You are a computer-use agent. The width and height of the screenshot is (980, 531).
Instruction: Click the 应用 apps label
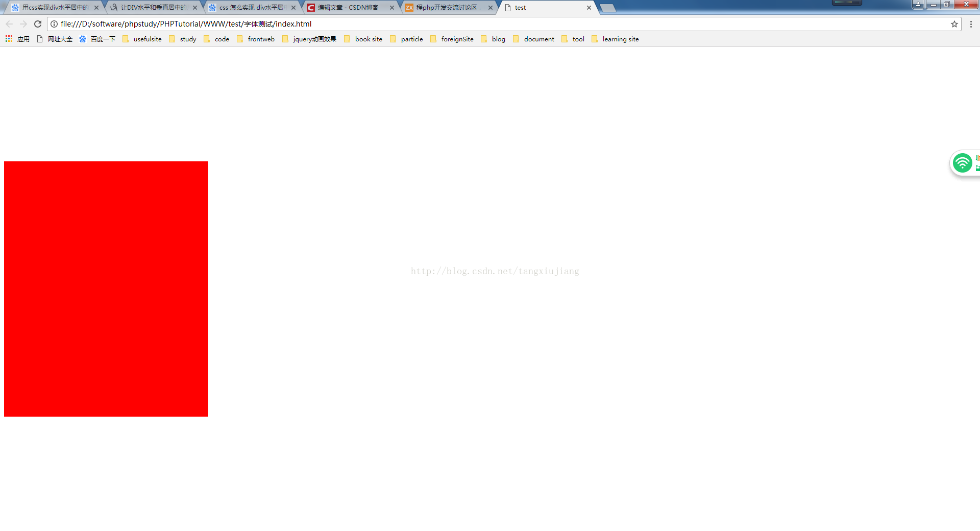click(x=23, y=39)
